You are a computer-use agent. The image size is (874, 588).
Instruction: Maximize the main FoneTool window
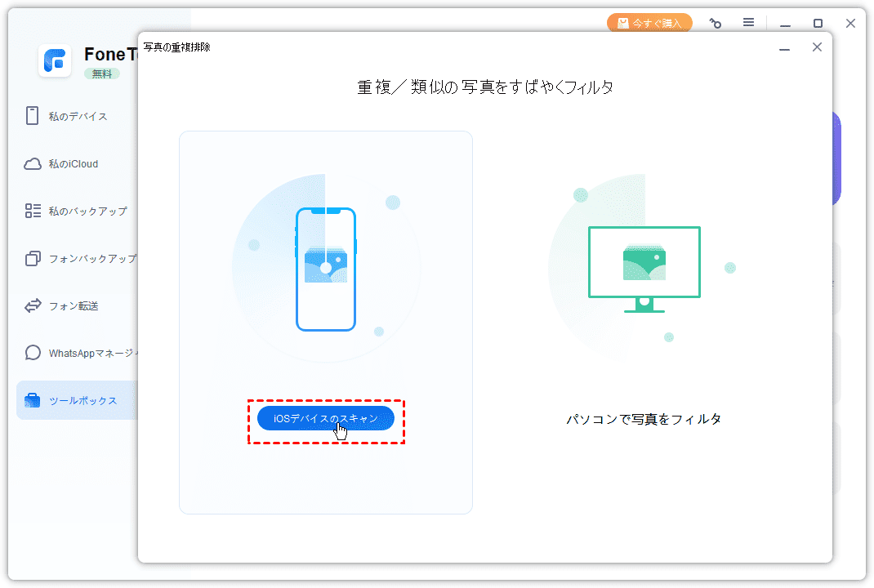(818, 24)
